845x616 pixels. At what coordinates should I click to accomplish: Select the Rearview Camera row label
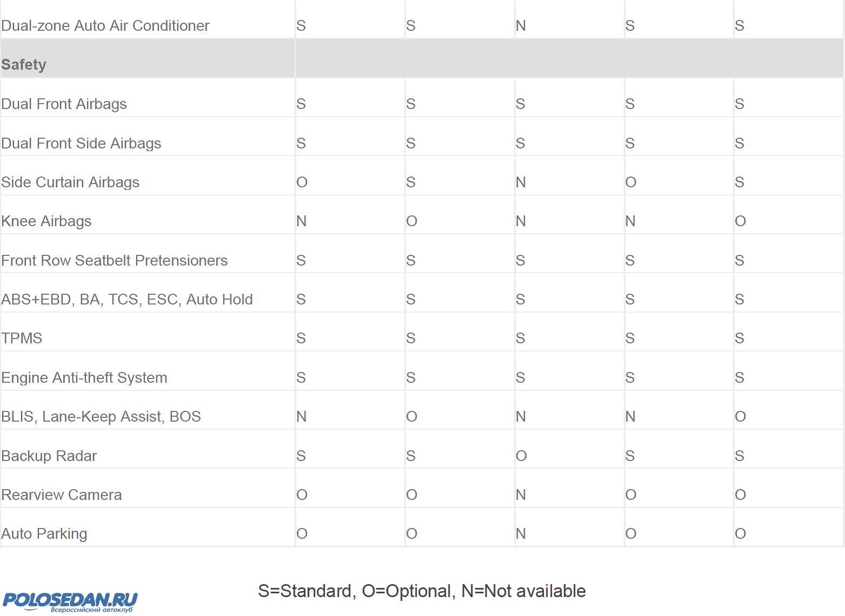[62, 495]
